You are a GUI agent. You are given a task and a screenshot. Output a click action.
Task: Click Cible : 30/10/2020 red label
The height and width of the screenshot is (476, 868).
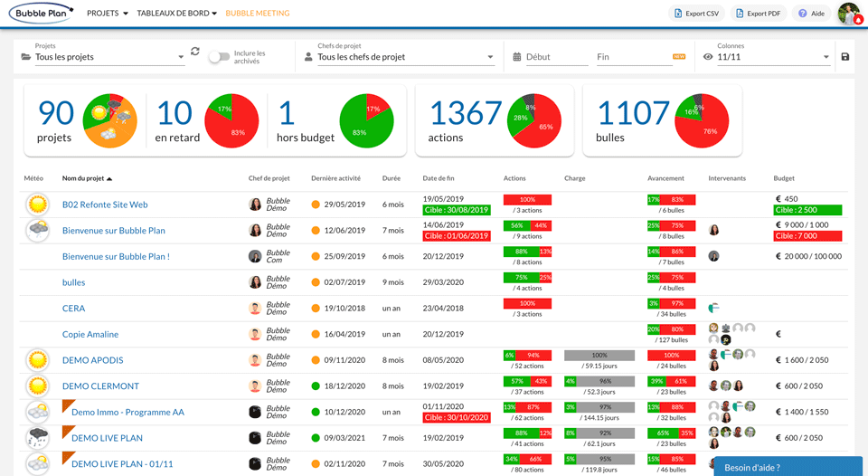click(456, 417)
